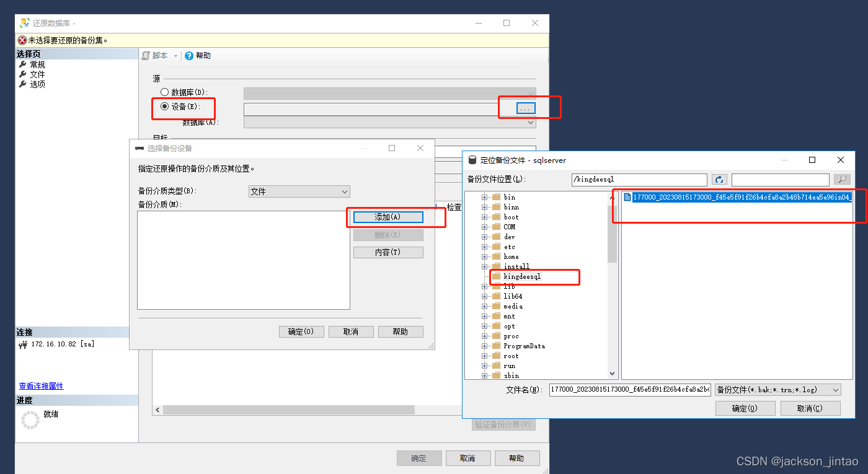Click 帮助 in the select backup device dialog
The width and height of the screenshot is (868, 474).
[401, 331]
